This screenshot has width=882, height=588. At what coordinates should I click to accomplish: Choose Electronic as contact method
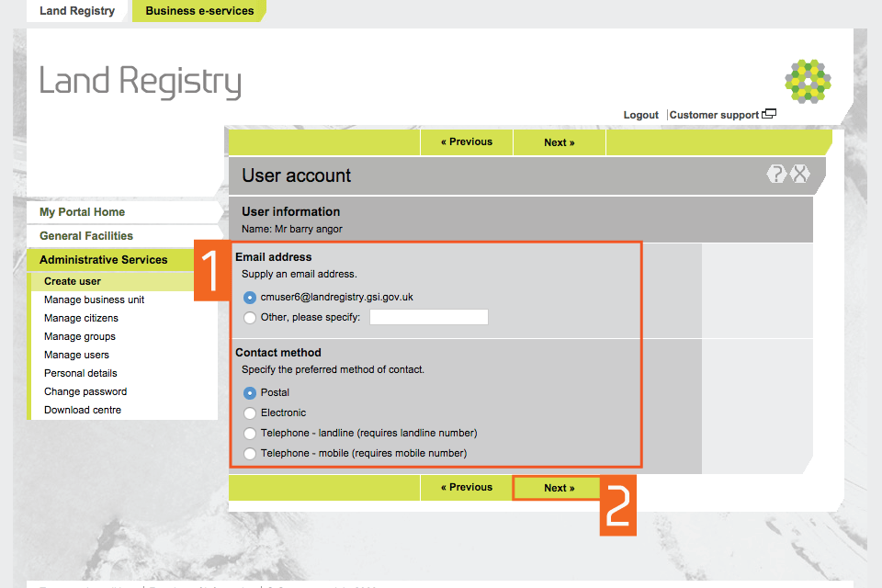tap(250, 413)
